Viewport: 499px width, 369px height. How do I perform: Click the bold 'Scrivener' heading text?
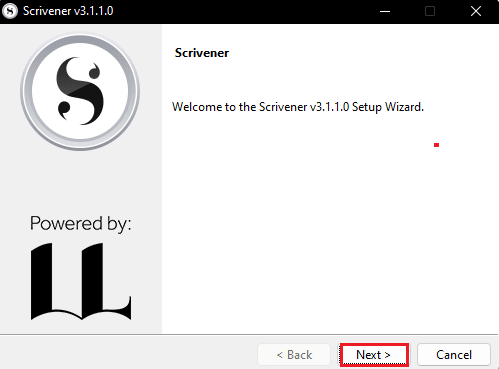tap(202, 53)
